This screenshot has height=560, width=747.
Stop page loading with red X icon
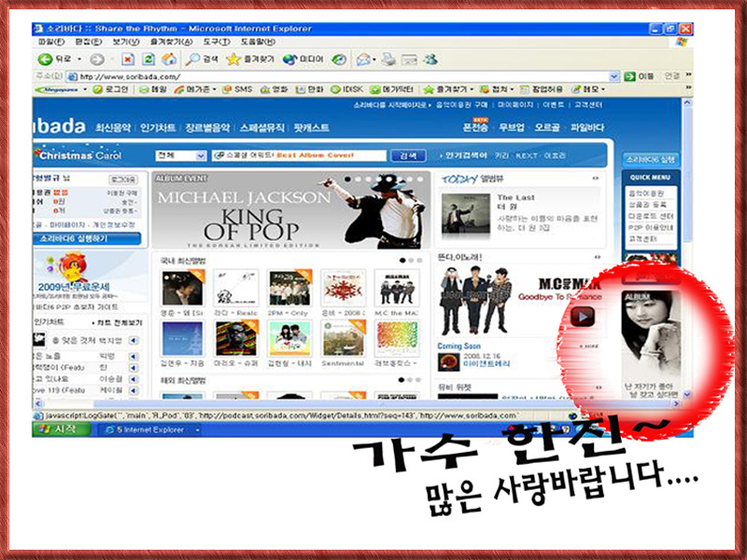coord(128,60)
